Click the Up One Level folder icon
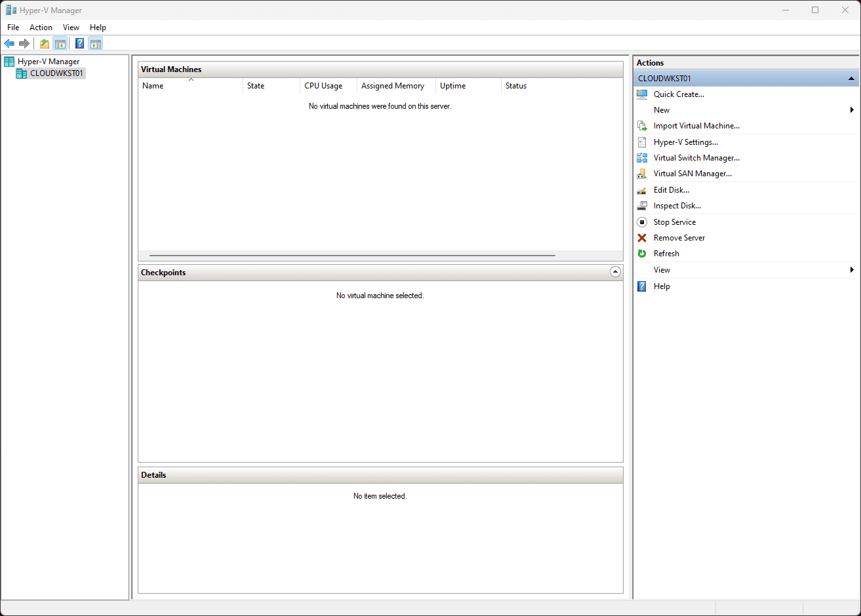This screenshot has height=616, width=861. pyautogui.click(x=45, y=44)
